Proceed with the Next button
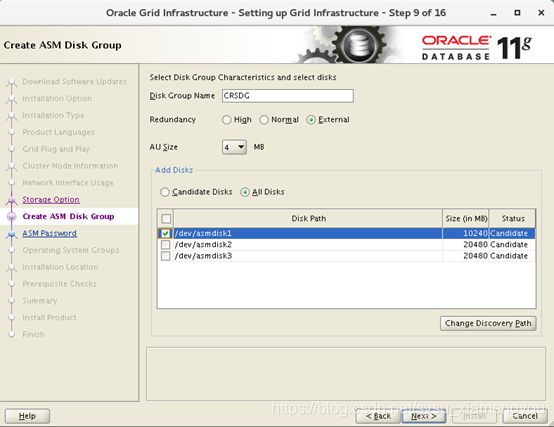554x427 pixels. click(x=423, y=416)
